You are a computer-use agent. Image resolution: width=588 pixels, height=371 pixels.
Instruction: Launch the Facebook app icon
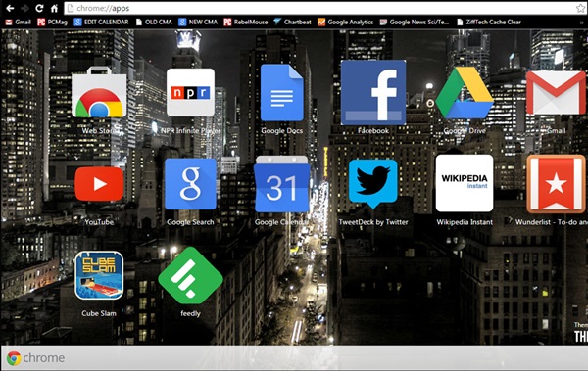click(x=373, y=92)
